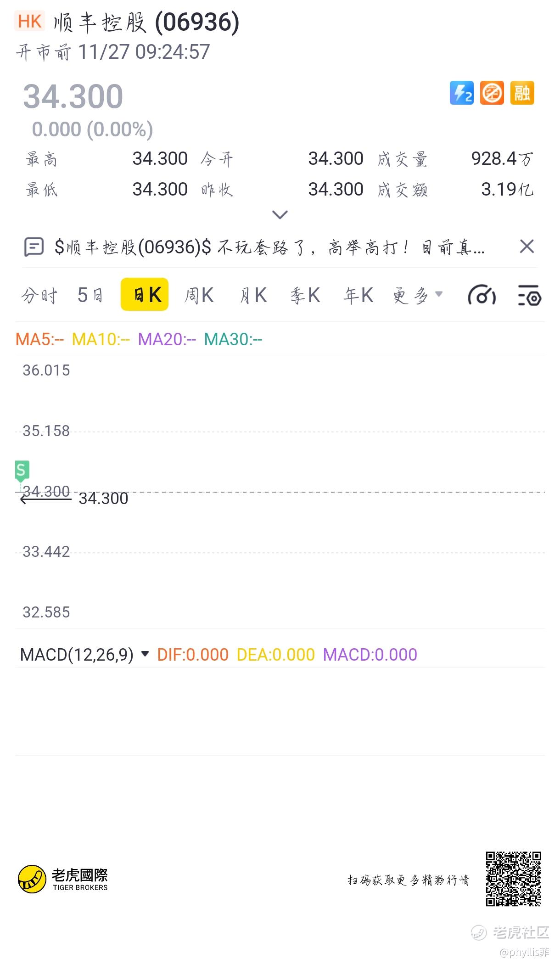This screenshot has width=560, height=965.
Task: Open the MACD(12,26,9) indicator dropdown
Action: point(84,654)
